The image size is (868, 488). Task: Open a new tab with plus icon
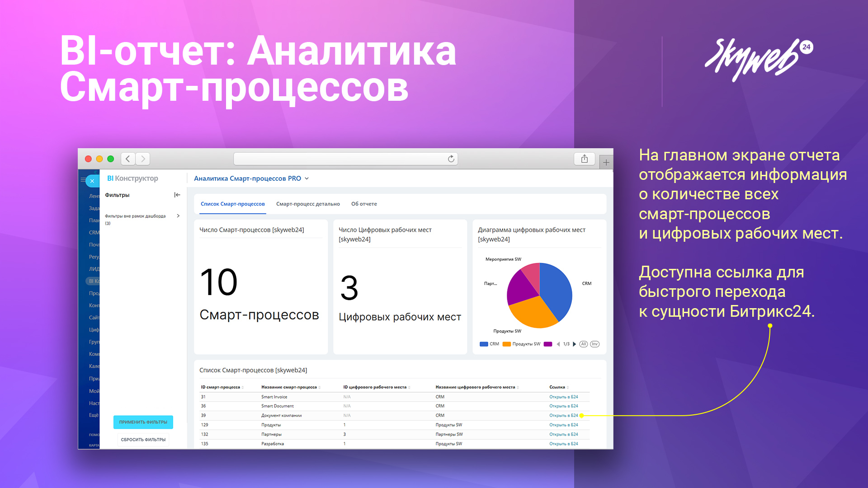point(606,162)
